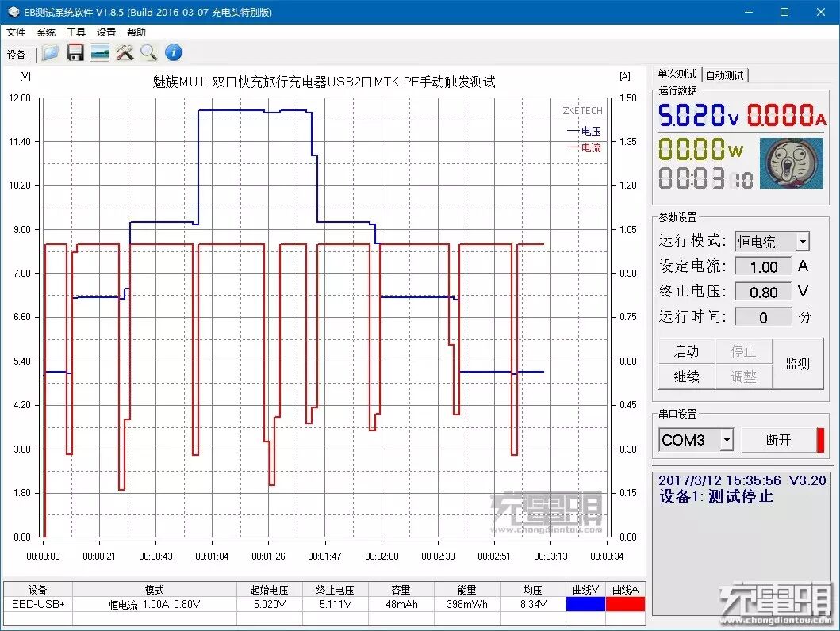The width and height of the screenshot is (840, 631).
Task: Open the blue info icon
Action: 174,52
